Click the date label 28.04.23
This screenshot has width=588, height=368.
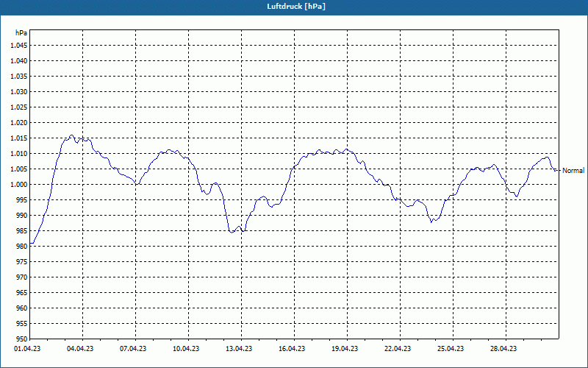[x=503, y=349]
